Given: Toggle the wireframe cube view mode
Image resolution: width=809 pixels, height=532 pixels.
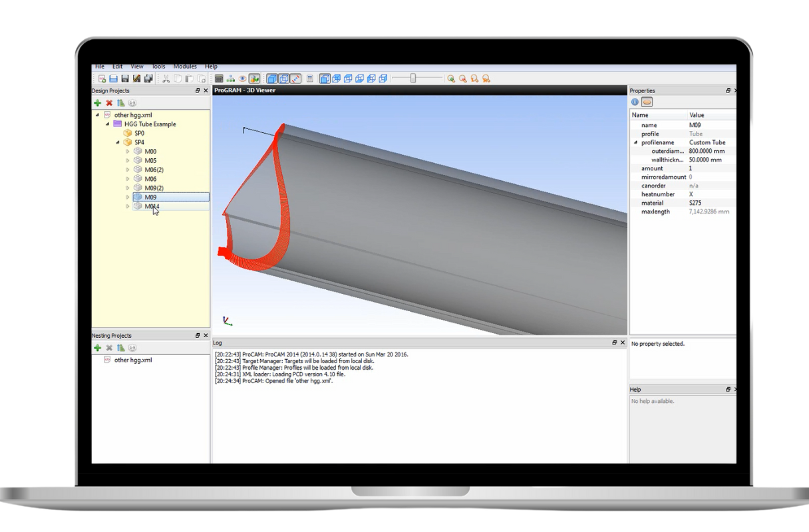Looking at the screenshot, I should [x=285, y=77].
